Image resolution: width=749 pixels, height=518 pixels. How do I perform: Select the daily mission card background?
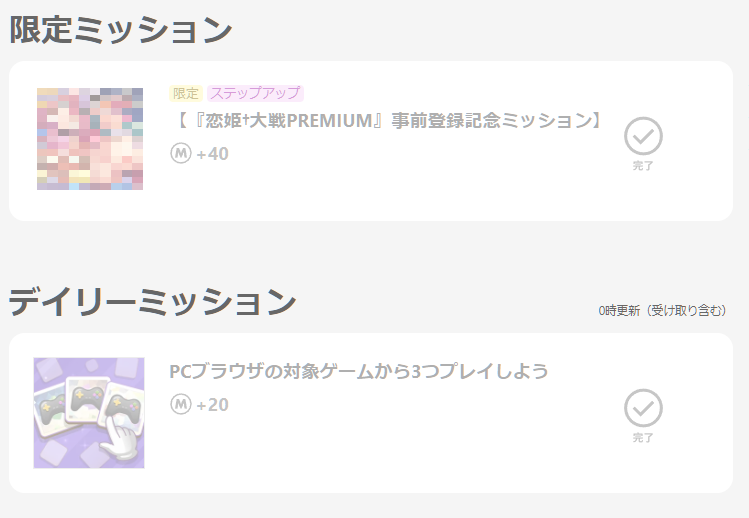[371, 413]
